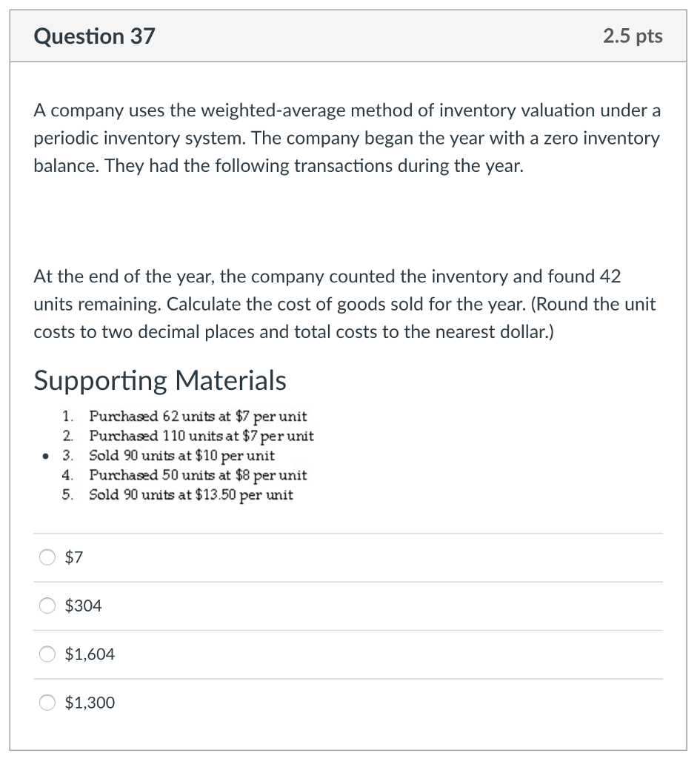Click list item 5 about selling at $13.50
Image resolution: width=700 pixels, height=759 pixels.
click(184, 495)
